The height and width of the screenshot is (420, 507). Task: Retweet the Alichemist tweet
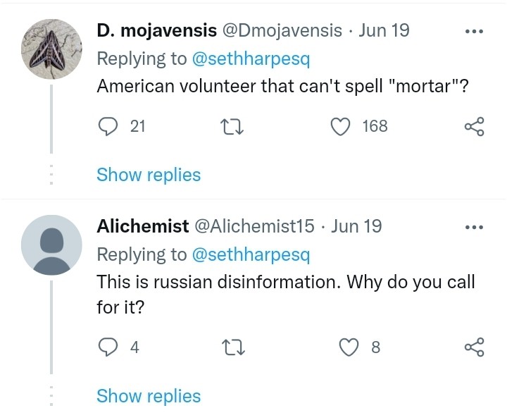(x=230, y=347)
